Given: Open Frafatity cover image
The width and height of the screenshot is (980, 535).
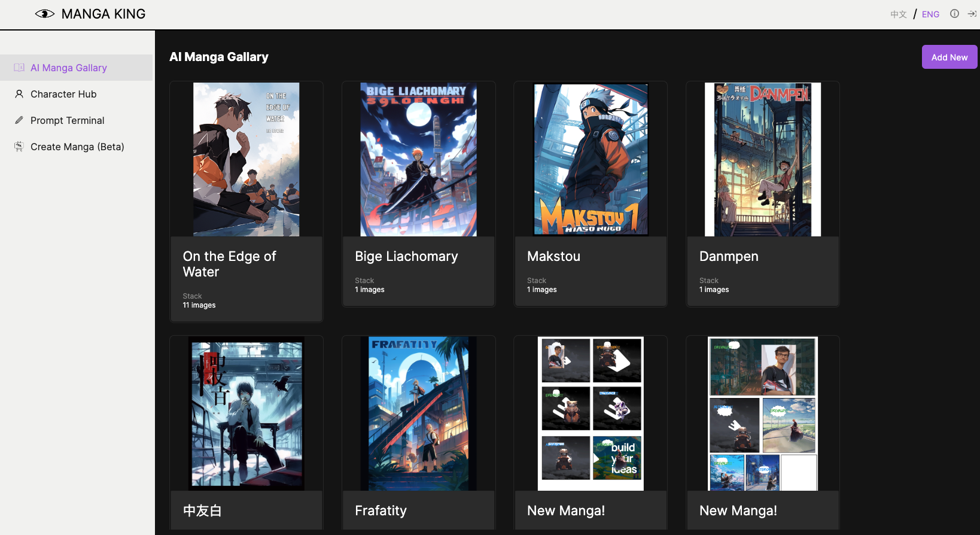Looking at the screenshot, I should [x=419, y=414].
